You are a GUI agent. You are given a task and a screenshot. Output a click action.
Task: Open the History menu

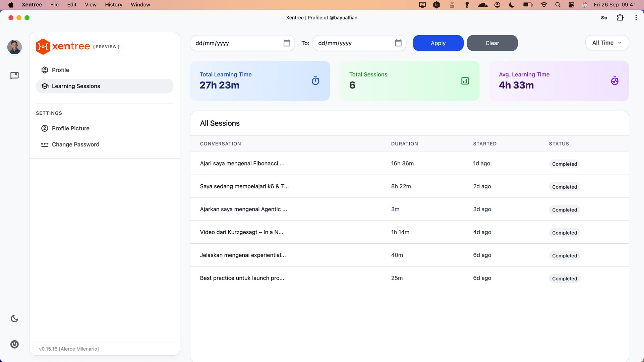coord(113,5)
